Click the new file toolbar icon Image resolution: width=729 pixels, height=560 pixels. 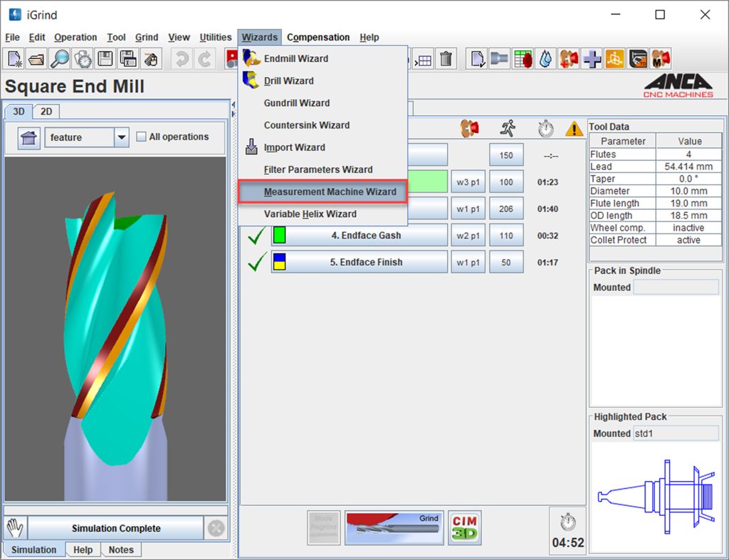click(15, 59)
